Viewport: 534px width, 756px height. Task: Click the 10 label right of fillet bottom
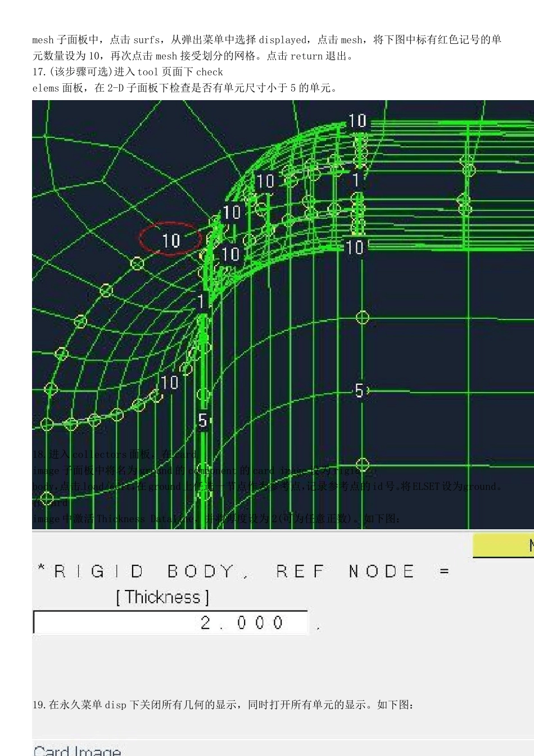[x=355, y=247]
